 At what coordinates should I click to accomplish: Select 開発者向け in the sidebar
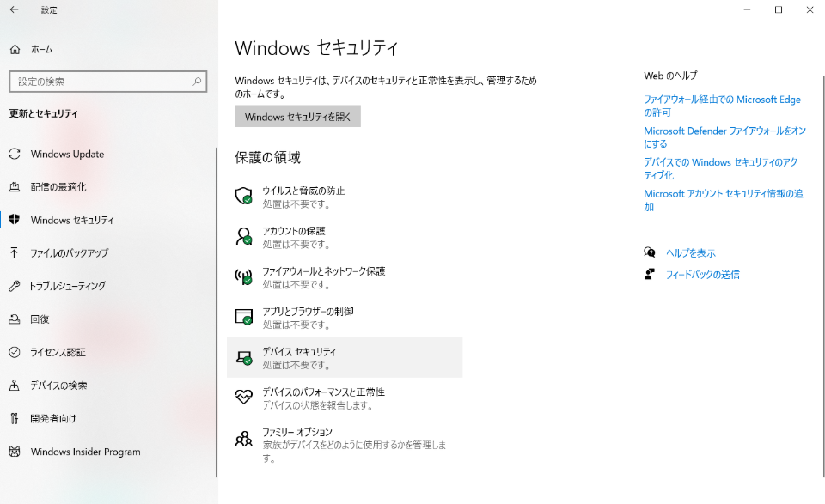coord(53,418)
